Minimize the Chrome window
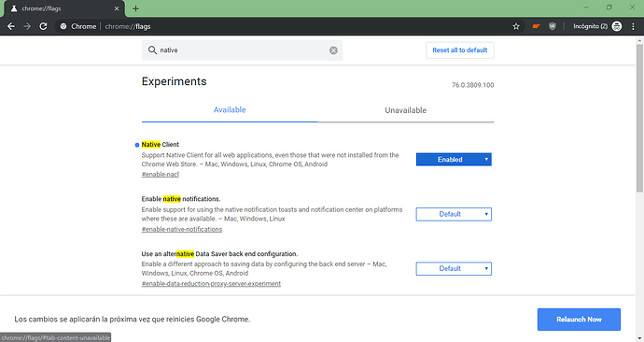 pyautogui.click(x=586, y=7)
